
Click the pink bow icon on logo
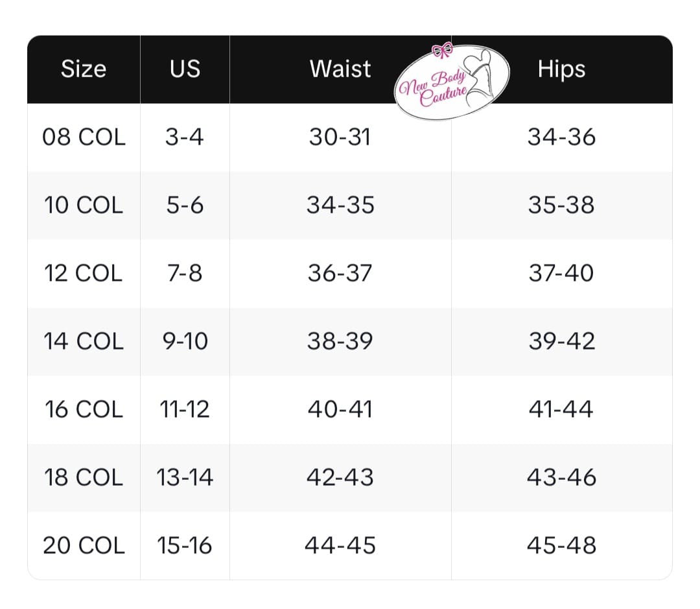click(x=443, y=51)
